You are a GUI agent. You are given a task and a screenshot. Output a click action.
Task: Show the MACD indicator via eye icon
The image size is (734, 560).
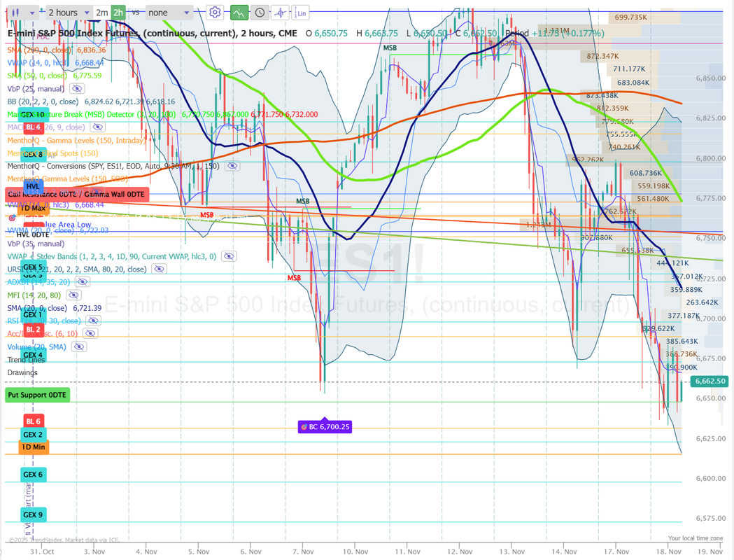coord(97,127)
